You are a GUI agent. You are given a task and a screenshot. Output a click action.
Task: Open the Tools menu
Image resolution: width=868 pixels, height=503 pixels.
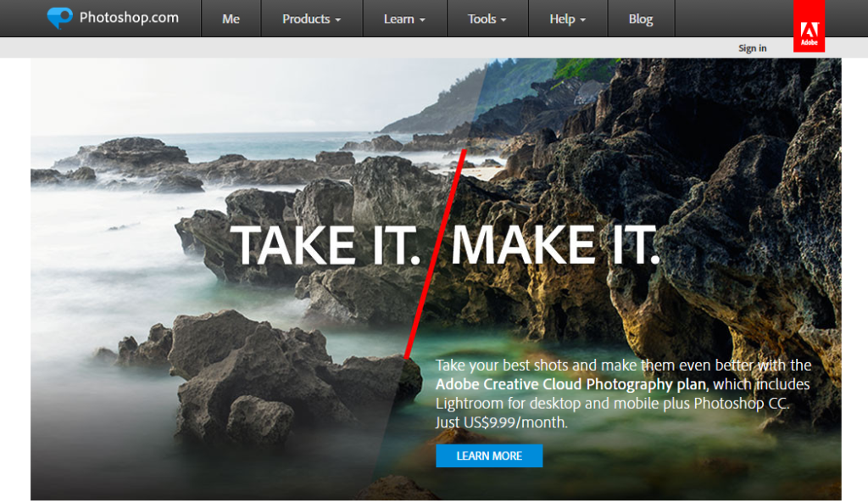487,19
